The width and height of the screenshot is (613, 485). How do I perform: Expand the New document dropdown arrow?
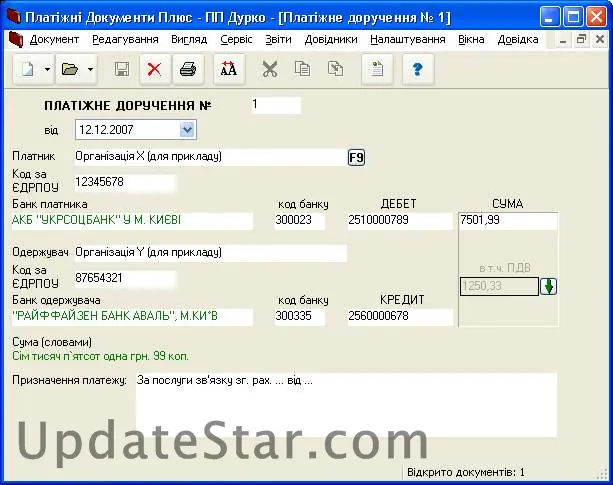click(x=47, y=70)
